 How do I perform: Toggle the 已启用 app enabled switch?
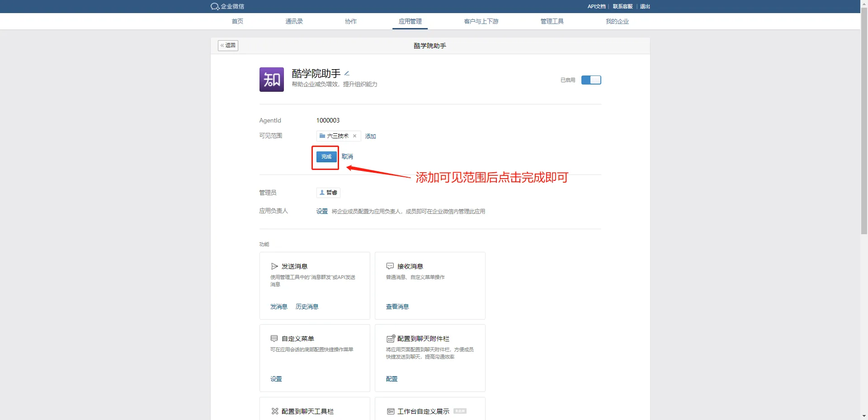click(x=591, y=80)
